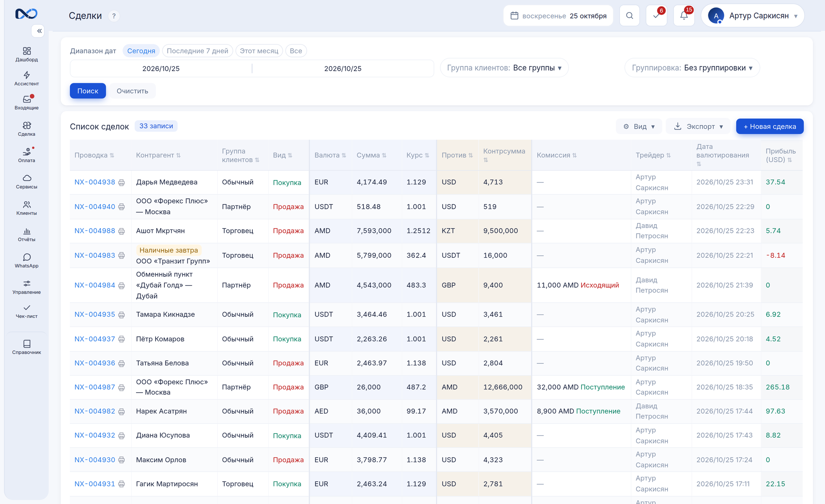Click the print icon next to NX-004938
The image size is (825, 504).
[x=121, y=183]
